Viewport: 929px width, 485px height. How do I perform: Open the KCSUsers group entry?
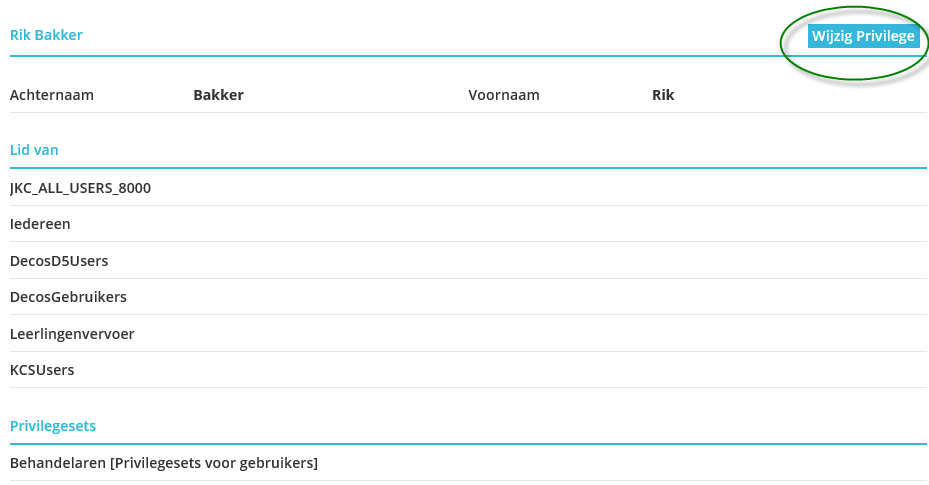pyautogui.click(x=42, y=370)
